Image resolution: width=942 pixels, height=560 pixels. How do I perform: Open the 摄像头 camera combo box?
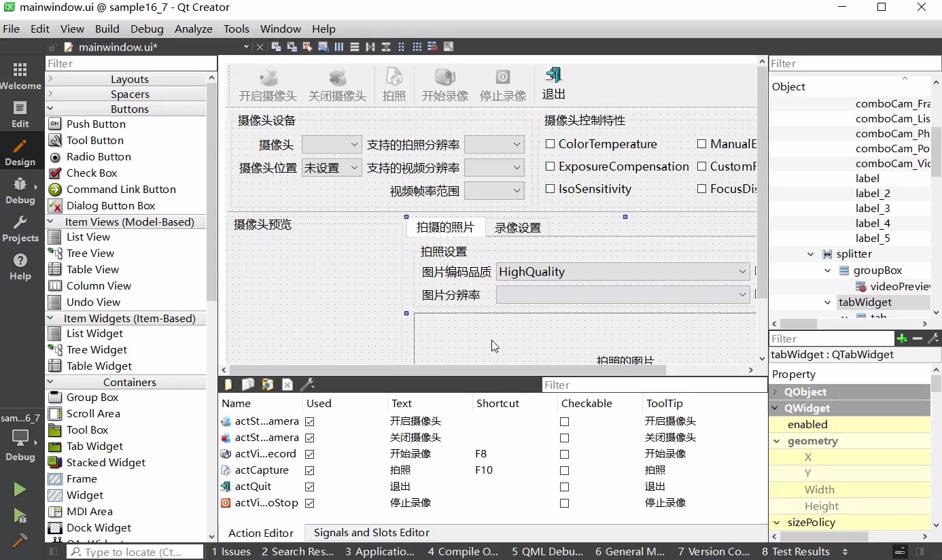point(332,144)
